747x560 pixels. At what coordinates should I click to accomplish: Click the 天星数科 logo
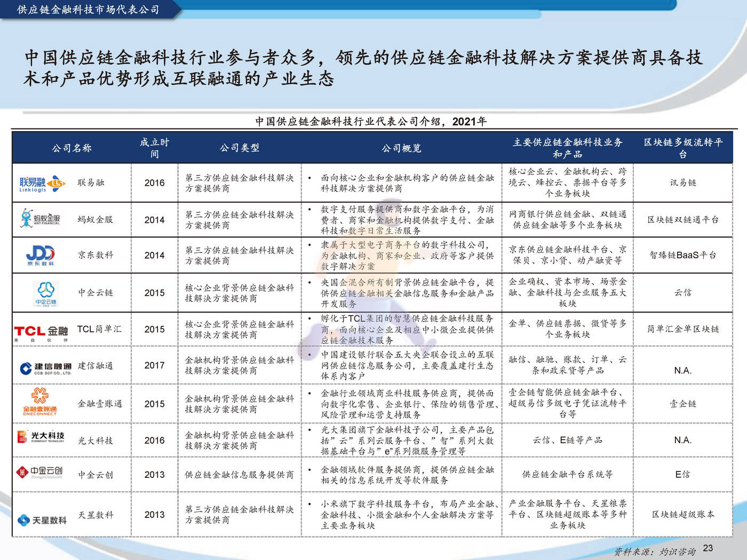(42, 519)
